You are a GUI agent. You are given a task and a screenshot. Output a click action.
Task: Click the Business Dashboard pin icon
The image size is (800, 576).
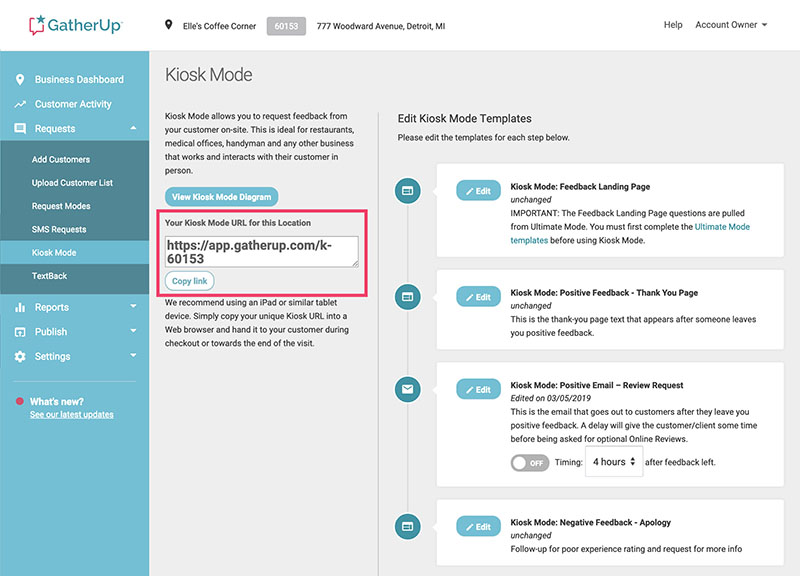20,80
